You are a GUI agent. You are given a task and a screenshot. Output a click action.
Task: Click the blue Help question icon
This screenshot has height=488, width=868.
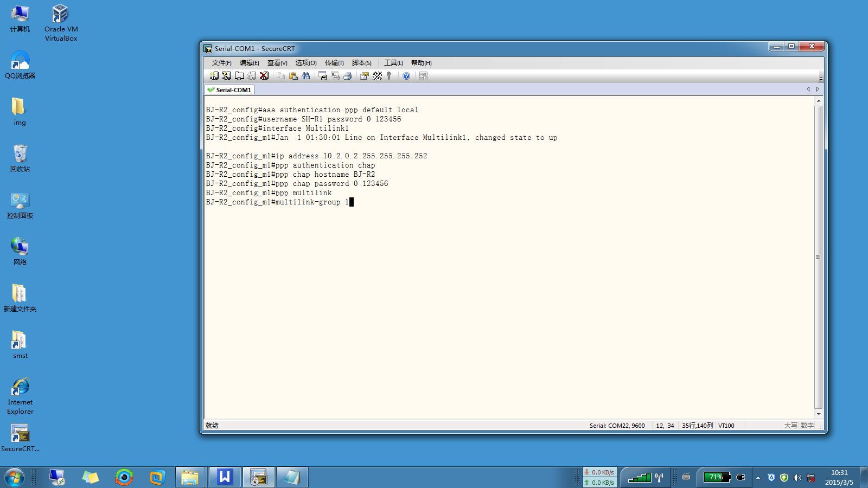tap(406, 76)
